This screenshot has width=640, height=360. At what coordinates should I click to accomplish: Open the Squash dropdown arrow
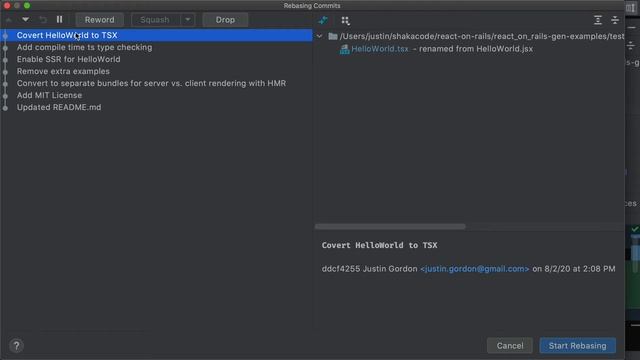[188, 20]
